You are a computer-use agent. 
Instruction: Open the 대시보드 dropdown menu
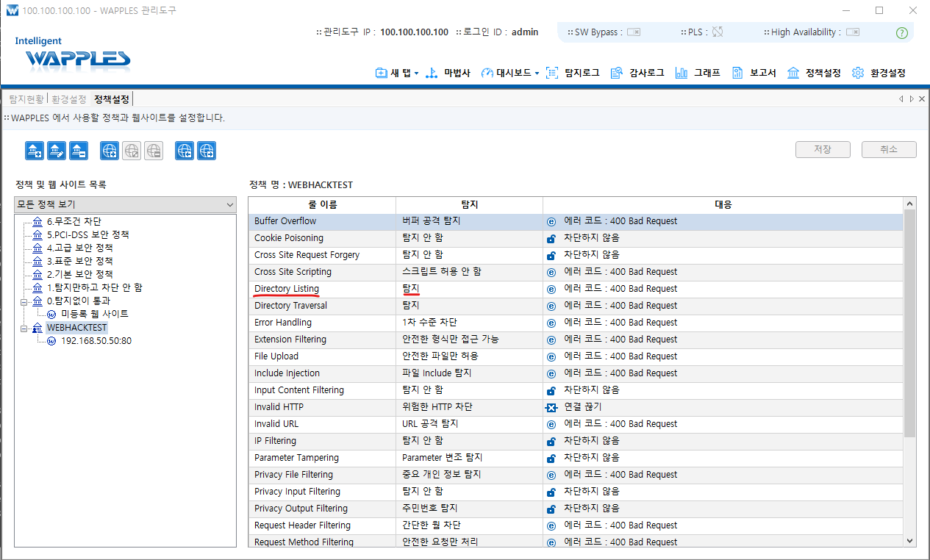(510, 73)
